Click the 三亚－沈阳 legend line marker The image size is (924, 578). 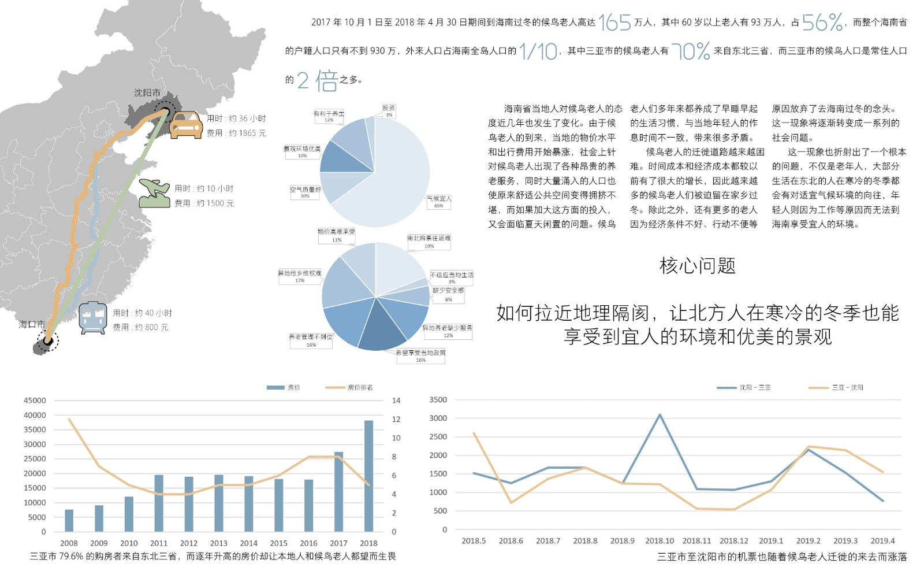(x=818, y=387)
